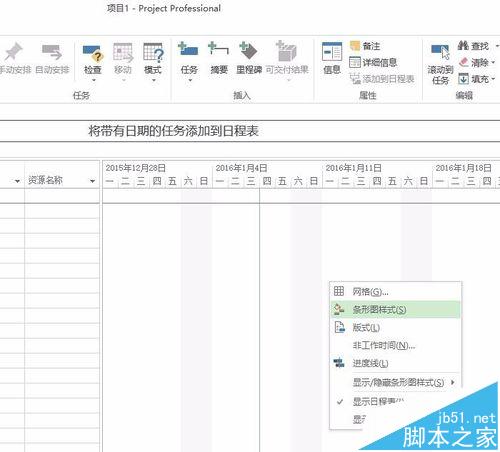Image resolution: width=500 pixels, height=452 pixels.
Task: Click the 检查 inspect task icon
Action: pyautogui.click(x=92, y=63)
